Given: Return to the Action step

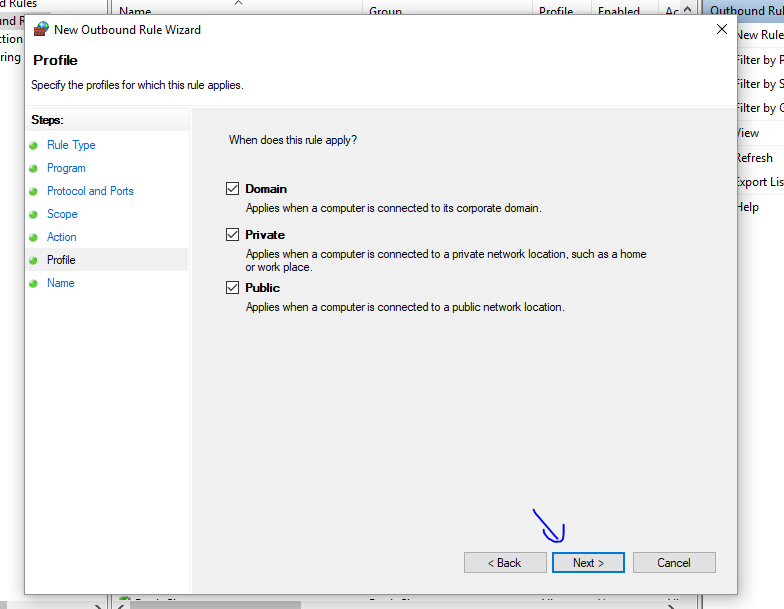Looking at the screenshot, I should (62, 237).
